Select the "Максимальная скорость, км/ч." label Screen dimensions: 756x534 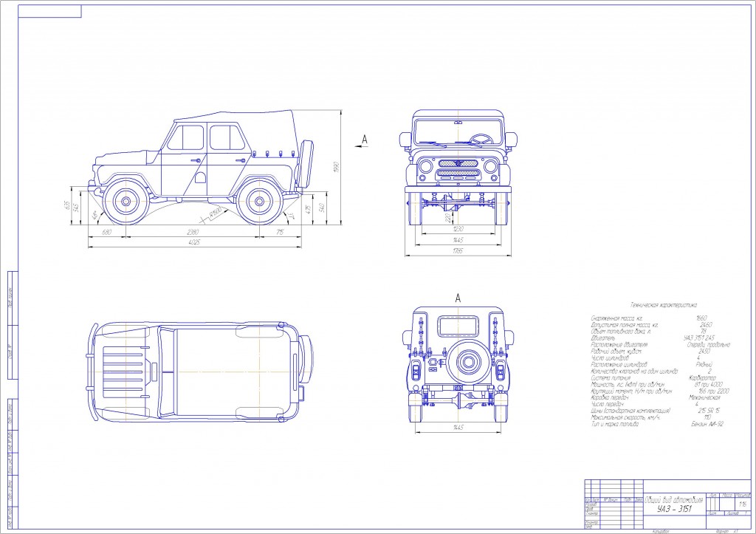[625, 418]
